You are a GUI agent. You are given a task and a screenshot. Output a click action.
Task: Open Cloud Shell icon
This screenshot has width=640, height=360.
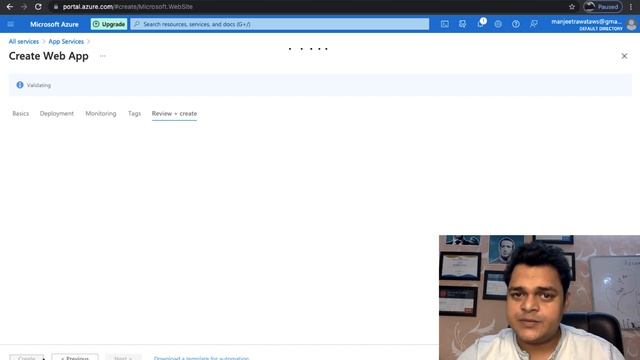pos(444,24)
